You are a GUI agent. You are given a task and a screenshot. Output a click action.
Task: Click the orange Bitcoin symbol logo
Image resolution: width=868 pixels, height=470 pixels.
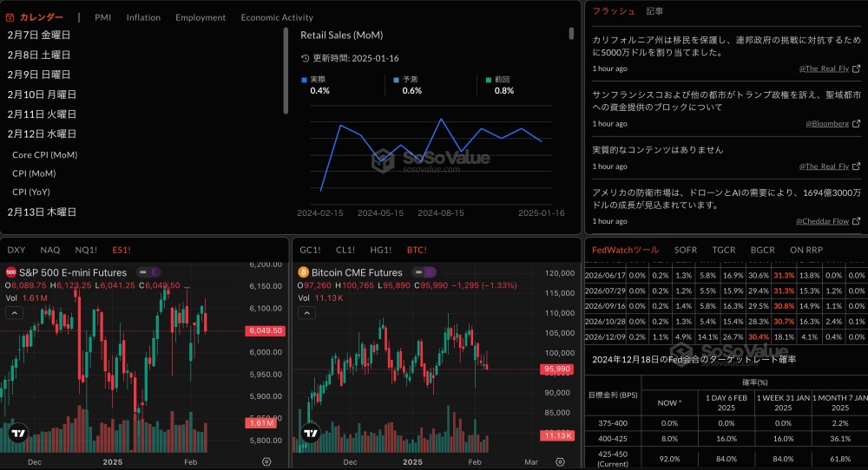[x=303, y=272]
